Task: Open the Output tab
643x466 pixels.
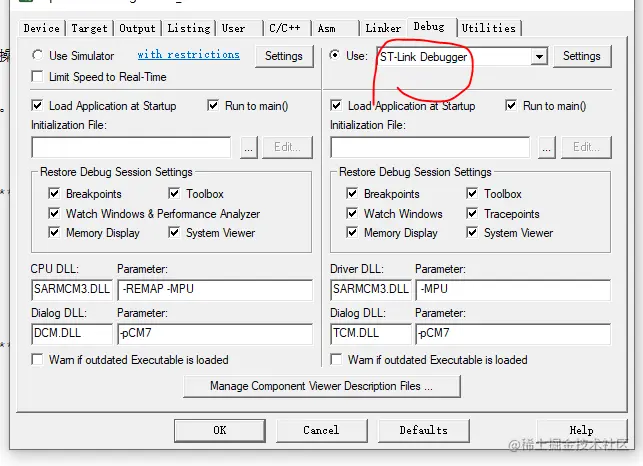Action: coord(137,28)
